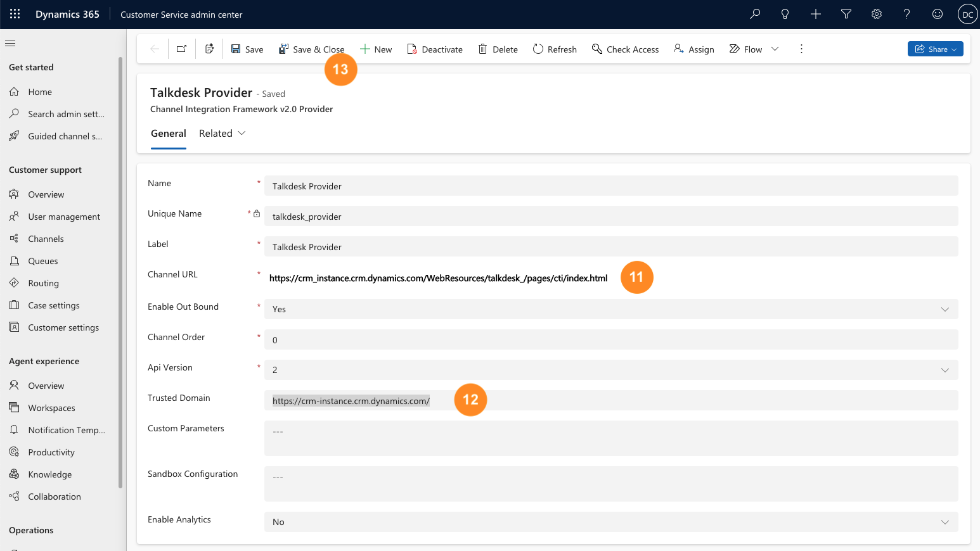
Task: Open the Related tab dropdown
Action: 222,134
